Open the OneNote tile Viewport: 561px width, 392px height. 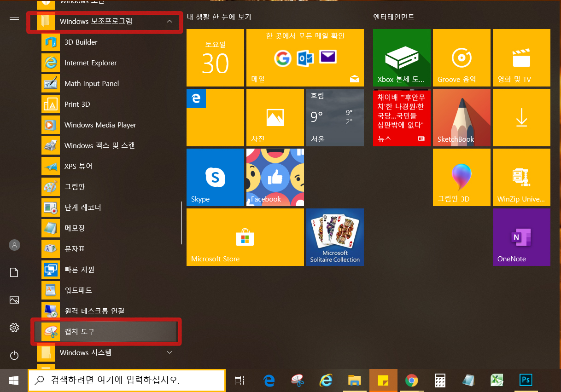click(x=521, y=237)
